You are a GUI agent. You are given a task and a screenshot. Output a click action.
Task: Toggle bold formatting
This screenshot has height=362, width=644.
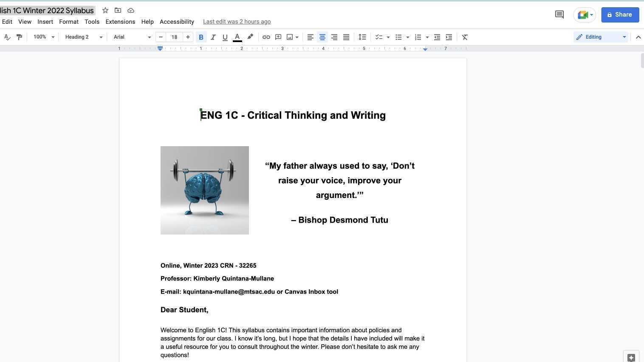pos(201,37)
